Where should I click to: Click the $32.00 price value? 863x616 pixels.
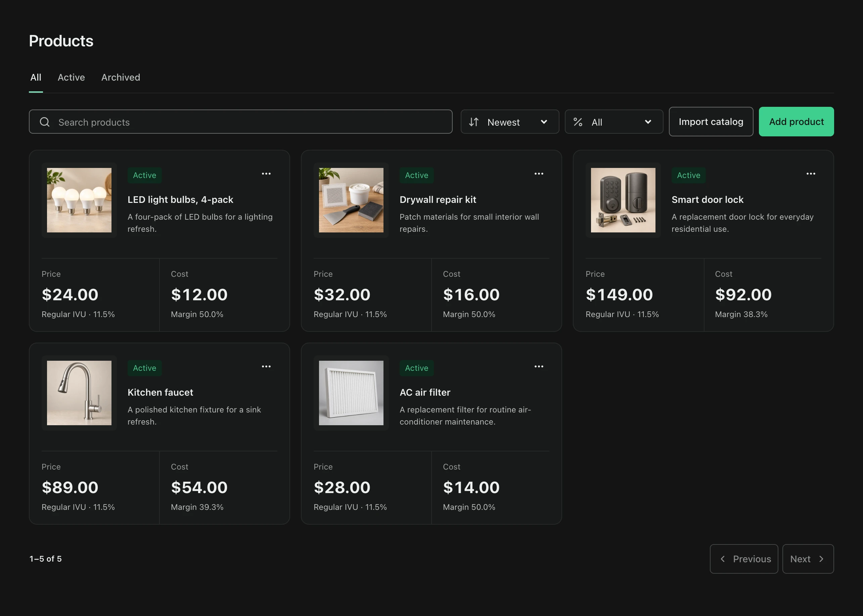[x=342, y=295]
